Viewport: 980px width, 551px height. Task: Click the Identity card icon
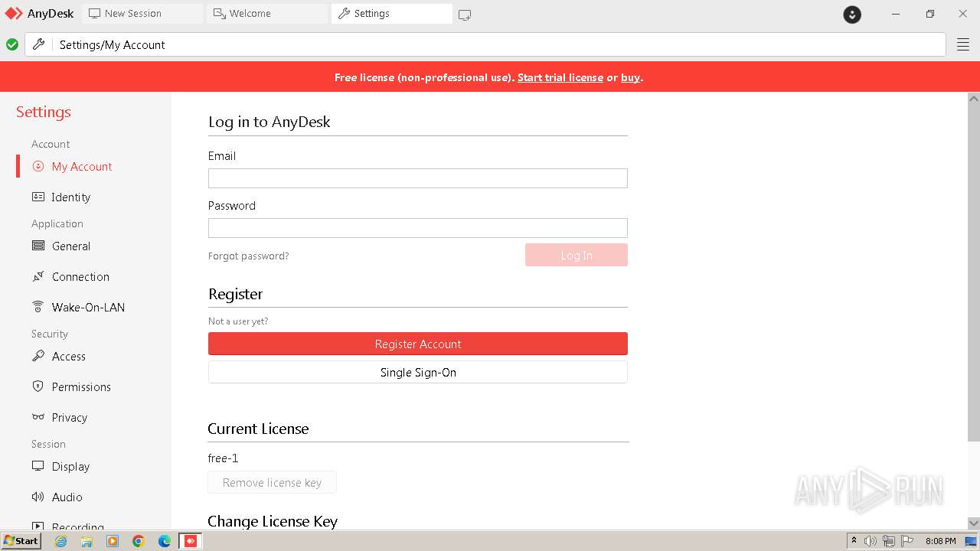point(38,197)
